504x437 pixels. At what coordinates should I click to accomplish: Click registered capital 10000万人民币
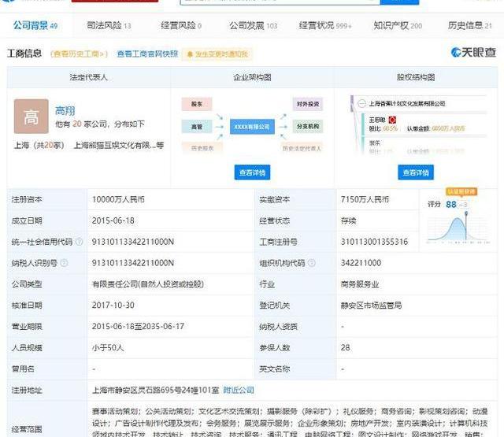click(x=118, y=199)
